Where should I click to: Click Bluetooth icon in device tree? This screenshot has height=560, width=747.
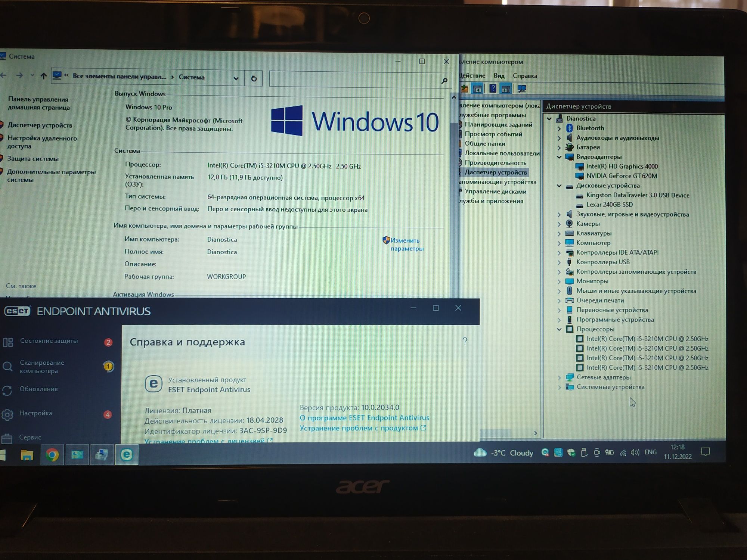coord(570,128)
